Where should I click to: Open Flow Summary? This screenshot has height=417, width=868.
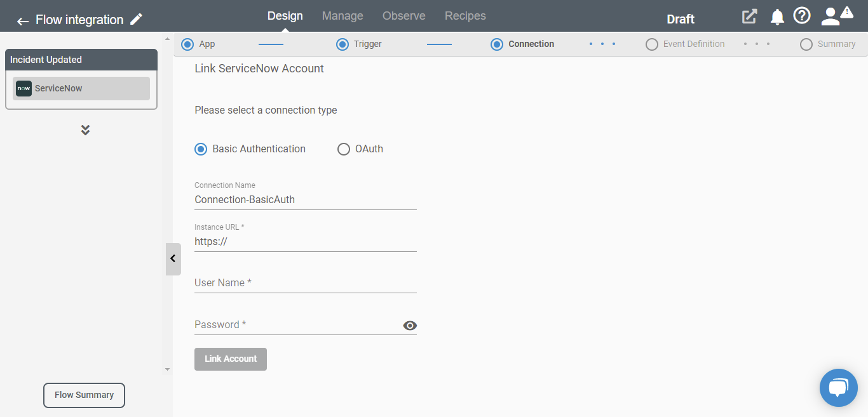tap(84, 395)
